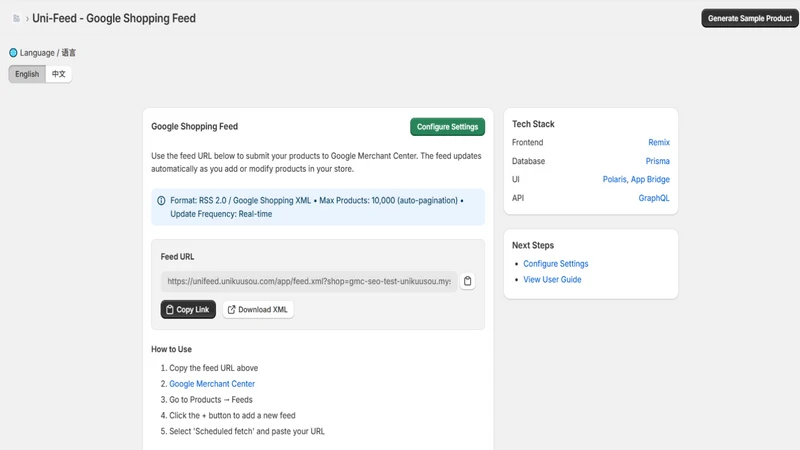Click step 'Go to Products → Feeds'
The width and height of the screenshot is (800, 450).
coord(211,399)
